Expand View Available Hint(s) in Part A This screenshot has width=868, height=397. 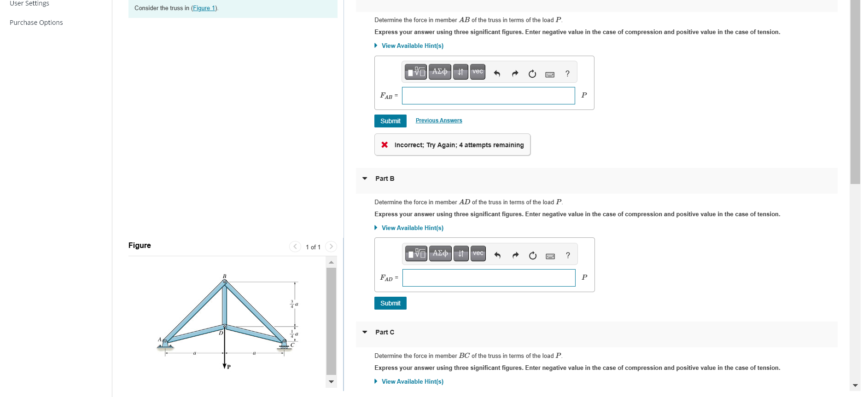tap(412, 46)
